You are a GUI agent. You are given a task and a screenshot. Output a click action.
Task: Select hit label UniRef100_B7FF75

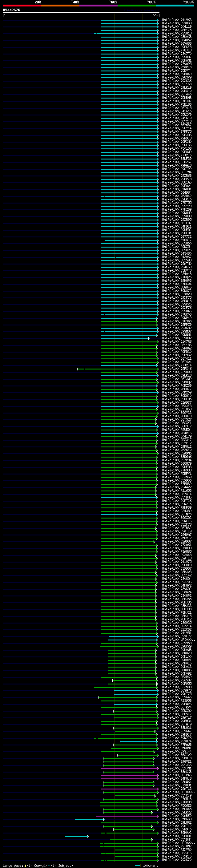(176, 132)
